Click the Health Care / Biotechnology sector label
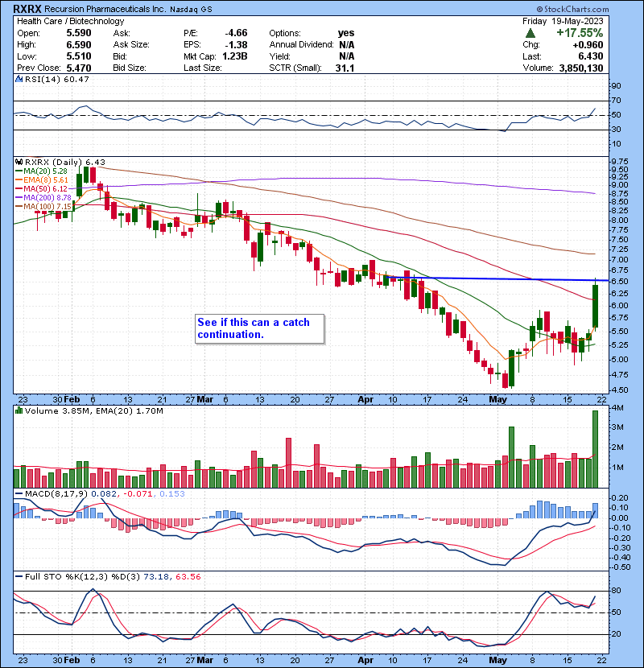This screenshot has width=644, height=668. (71, 21)
